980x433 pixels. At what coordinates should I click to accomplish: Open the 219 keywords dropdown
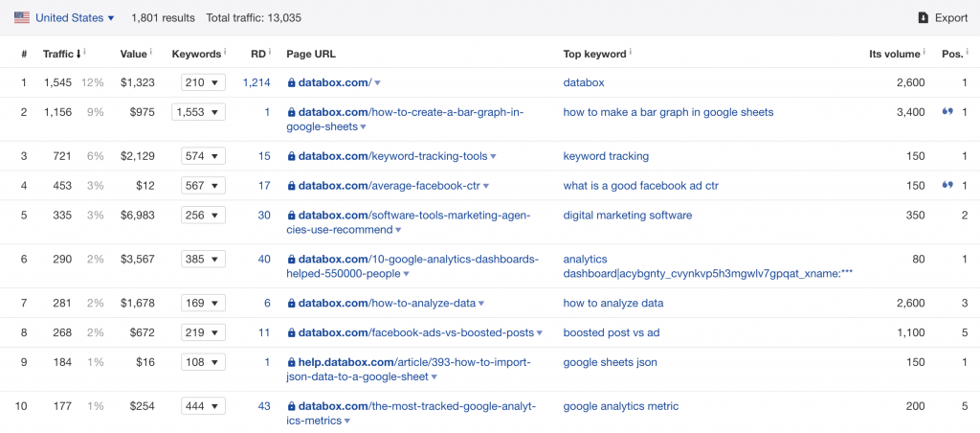pyautogui.click(x=203, y=332)
